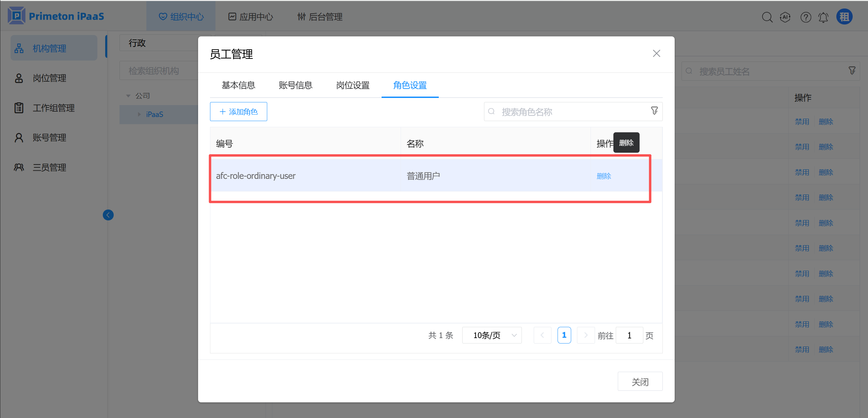Click filter icon in employee search box
This screenshot has width=868, height=418.
(852, 70)
